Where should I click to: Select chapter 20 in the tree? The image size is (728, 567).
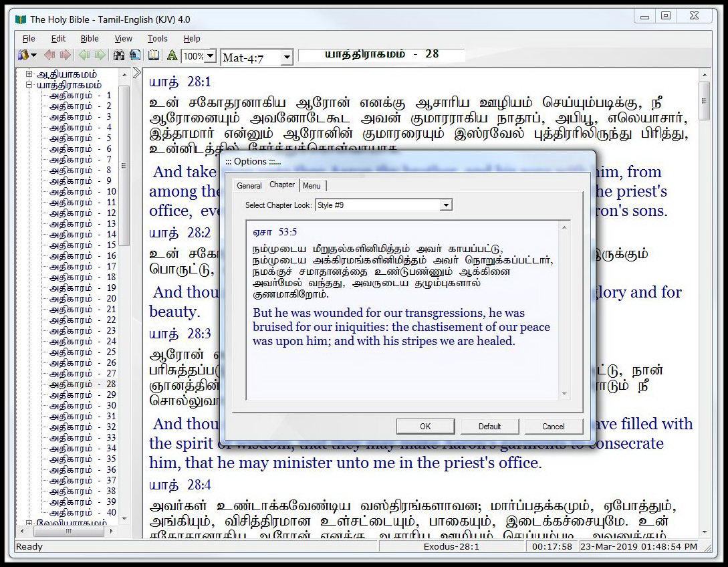tap(83, 299)
